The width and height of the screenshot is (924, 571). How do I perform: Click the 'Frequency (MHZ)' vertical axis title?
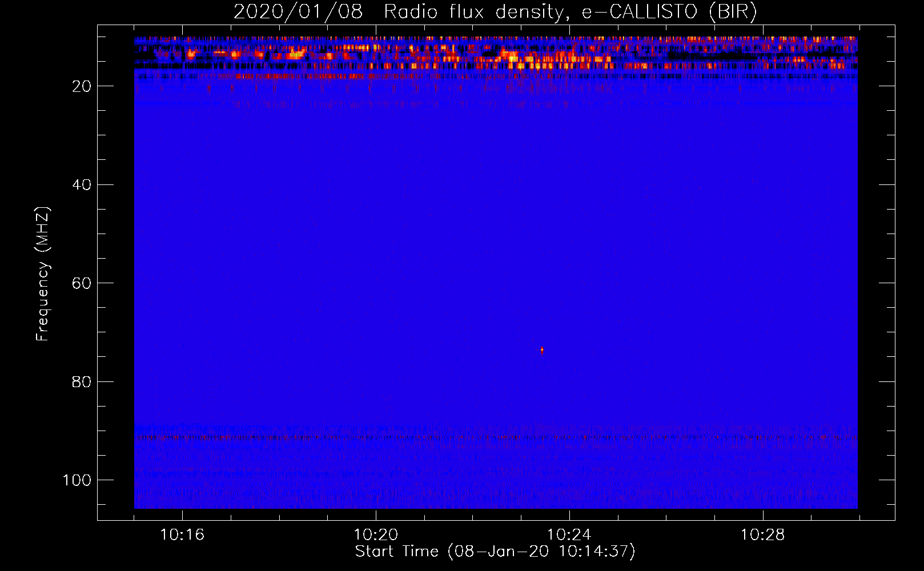pos(43,274)
